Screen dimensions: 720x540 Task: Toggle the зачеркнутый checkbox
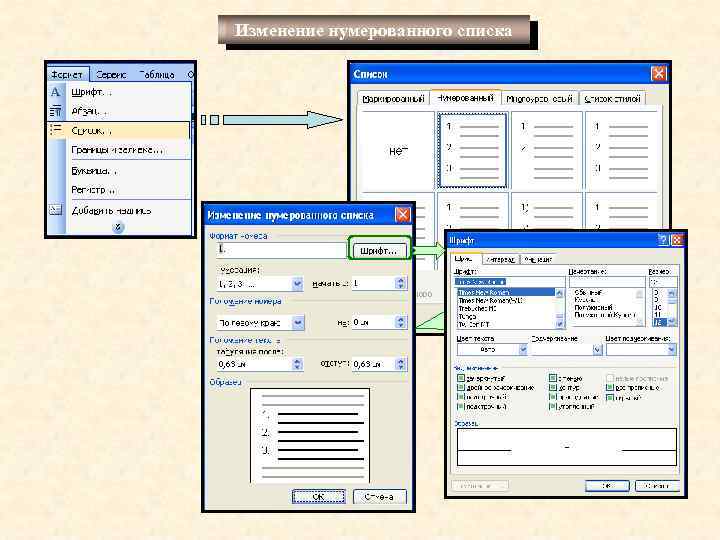click(x=461, y=378)
